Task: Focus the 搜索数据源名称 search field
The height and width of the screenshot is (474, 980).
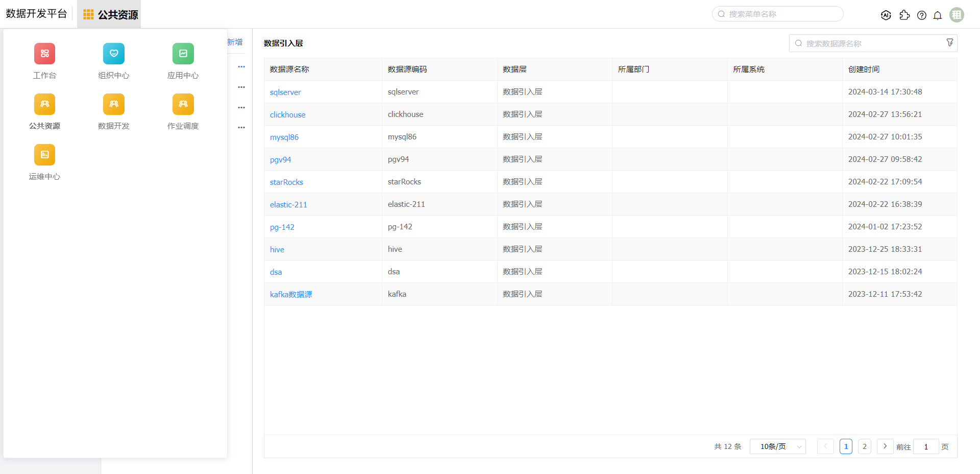Action: (x=868, y=43)
